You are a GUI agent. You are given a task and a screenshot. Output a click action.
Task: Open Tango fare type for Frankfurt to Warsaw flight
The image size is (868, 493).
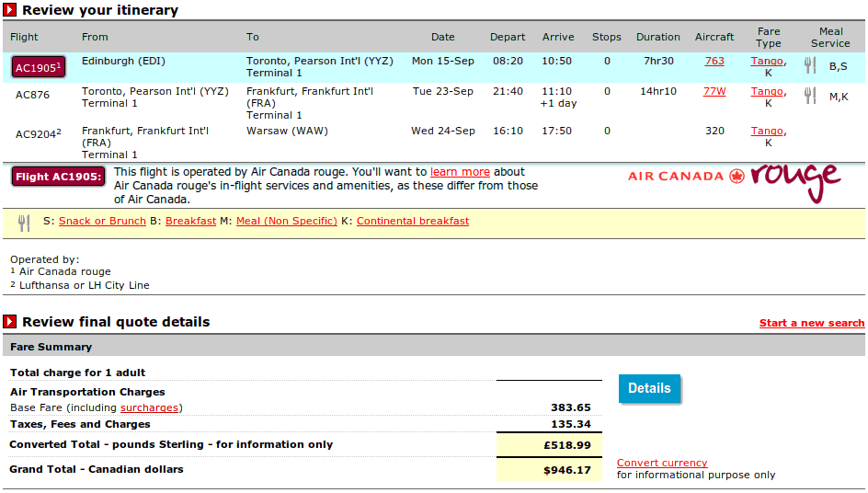pyautogui.click(x=767, y=131)
